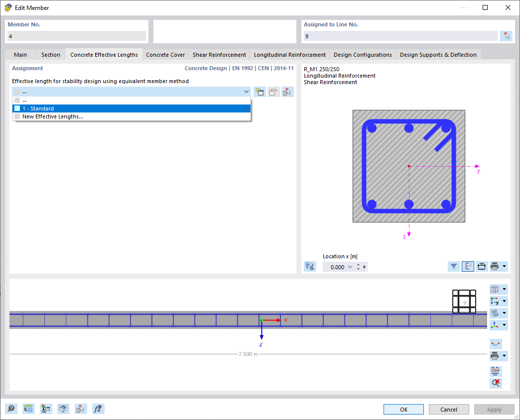
Task: Open cross-section print options arrow
Action: coord(504,266)
